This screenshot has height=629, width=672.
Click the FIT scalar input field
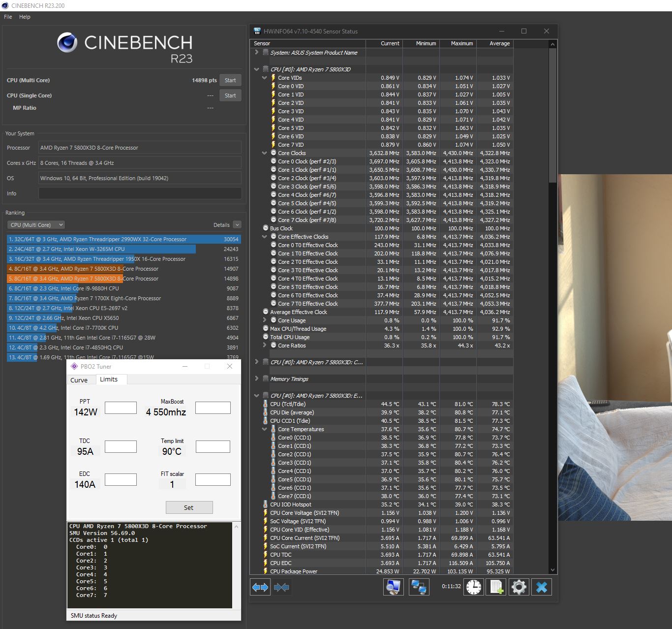[x=213, y=479]
